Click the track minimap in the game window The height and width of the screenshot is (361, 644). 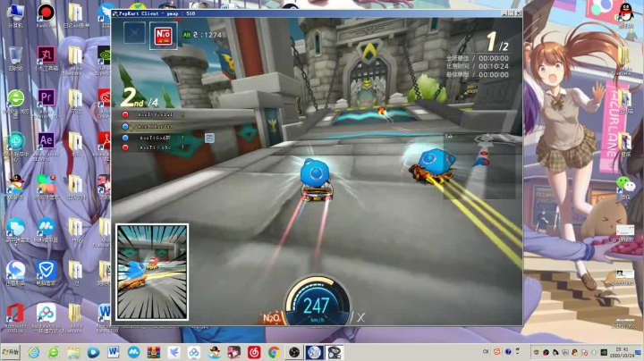click(x=479, y=166)
